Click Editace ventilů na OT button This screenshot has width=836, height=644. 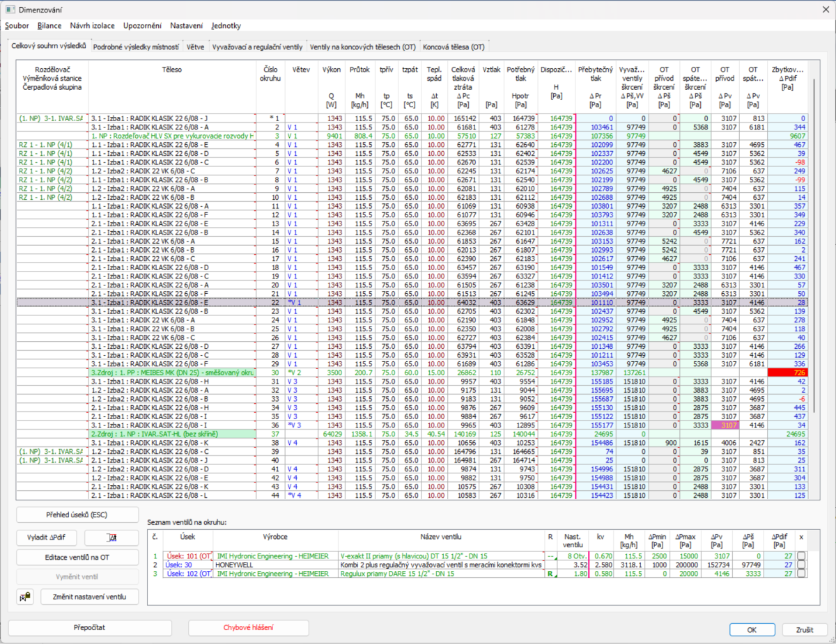click(77, 557)
